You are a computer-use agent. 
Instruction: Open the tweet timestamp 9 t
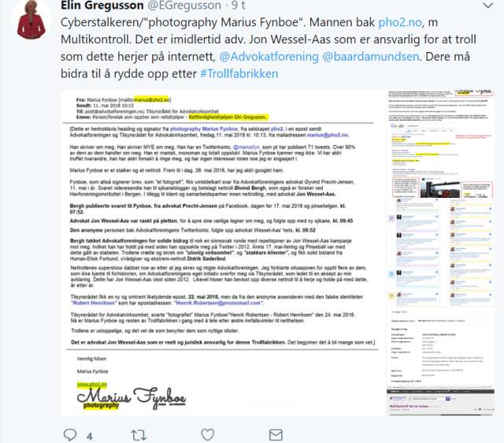pos(239,6)
